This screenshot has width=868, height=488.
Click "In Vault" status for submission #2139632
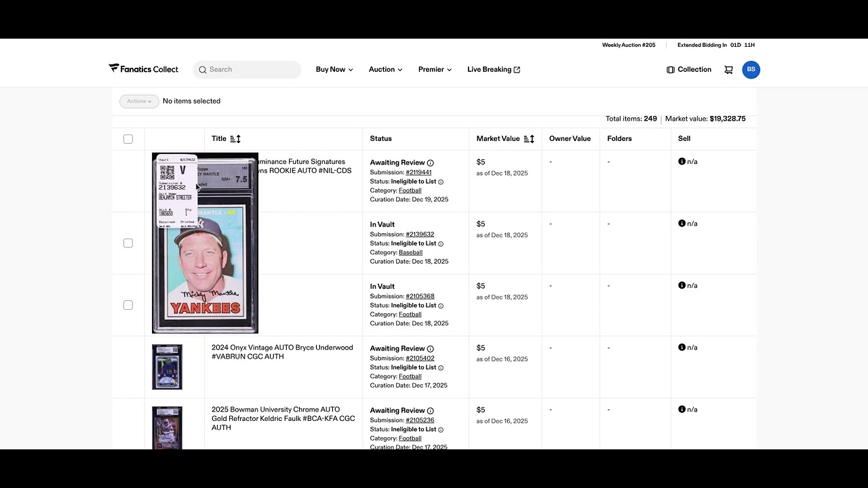coord(382,225)
